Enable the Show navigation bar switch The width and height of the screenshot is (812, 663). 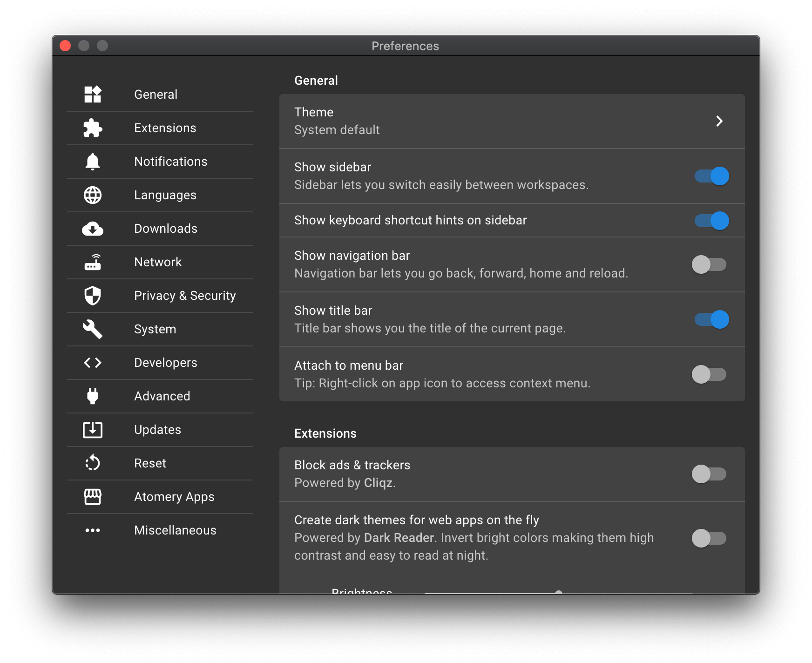tap(709, 264)
